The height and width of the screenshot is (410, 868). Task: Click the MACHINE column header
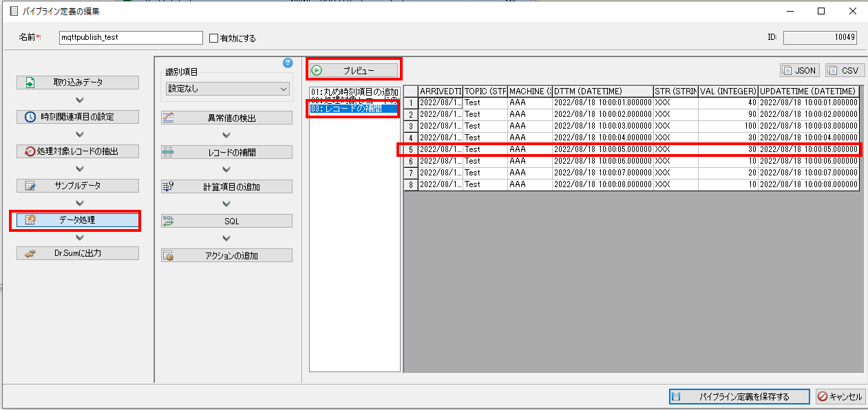click(530, 91)
